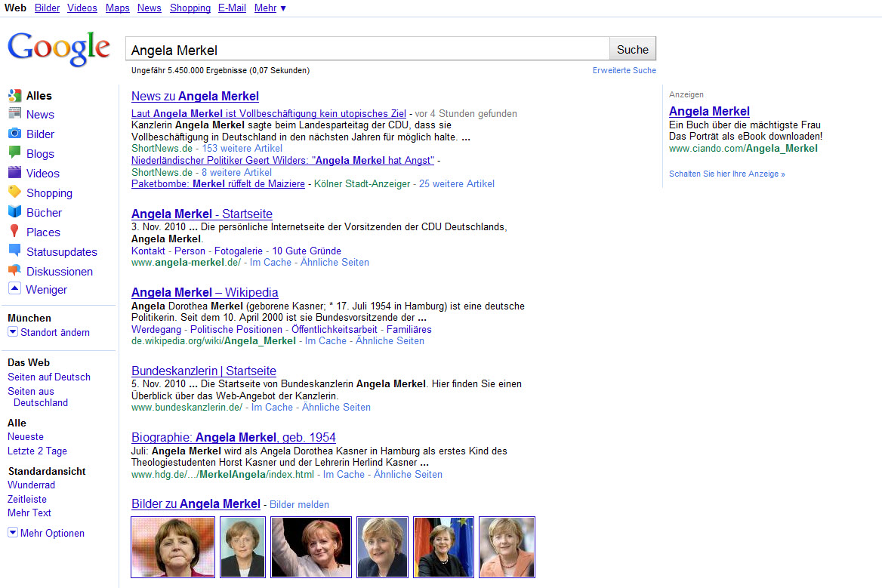Select the Blogs speech bubble icon

coord(14,153)
